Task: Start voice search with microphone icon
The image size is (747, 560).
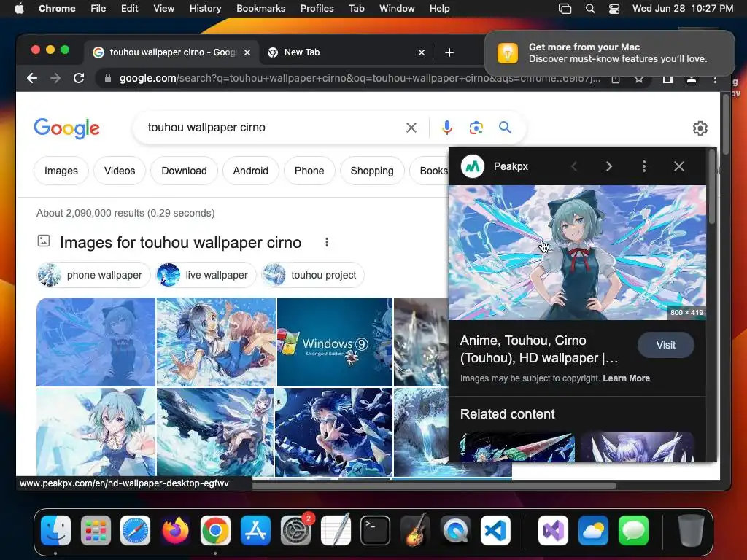Action: pos(447,128)
